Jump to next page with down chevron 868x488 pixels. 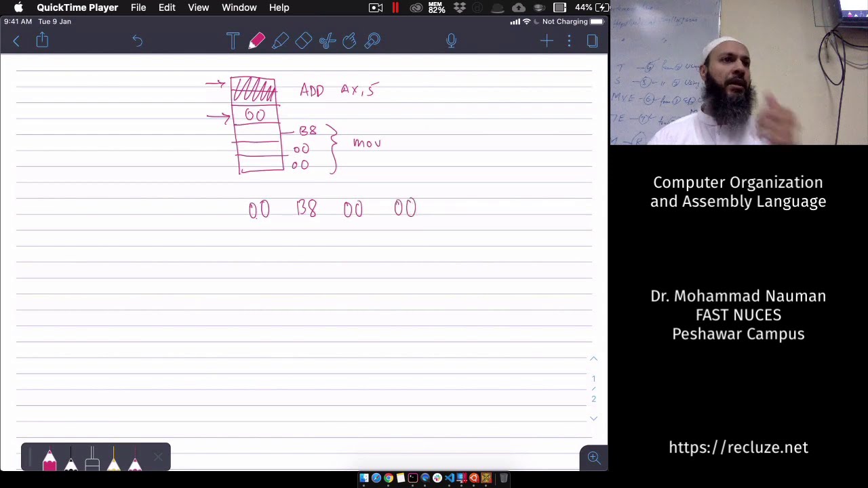(593, 418)
